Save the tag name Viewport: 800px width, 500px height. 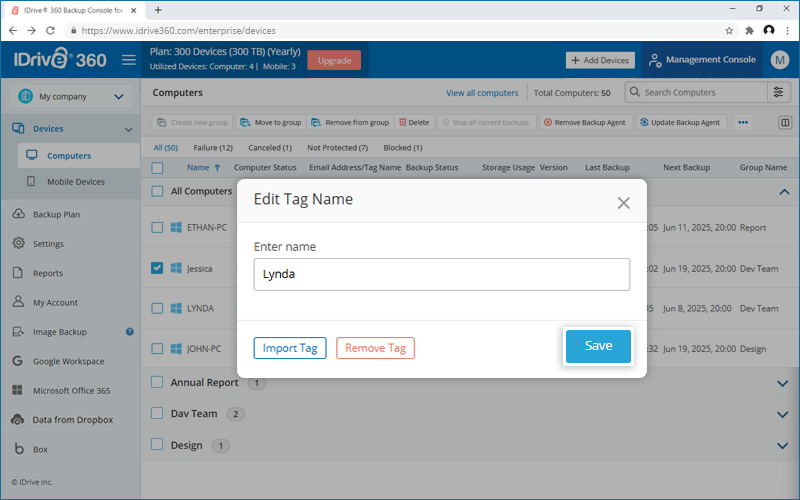point(598,346)
